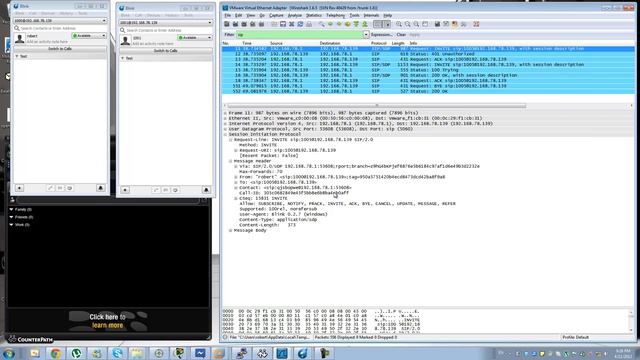Click the User-Agent: Blink header line
Image resolution: width=640 pixels, height=360 pixels.
pyautogui.click(x=283, y=214)
